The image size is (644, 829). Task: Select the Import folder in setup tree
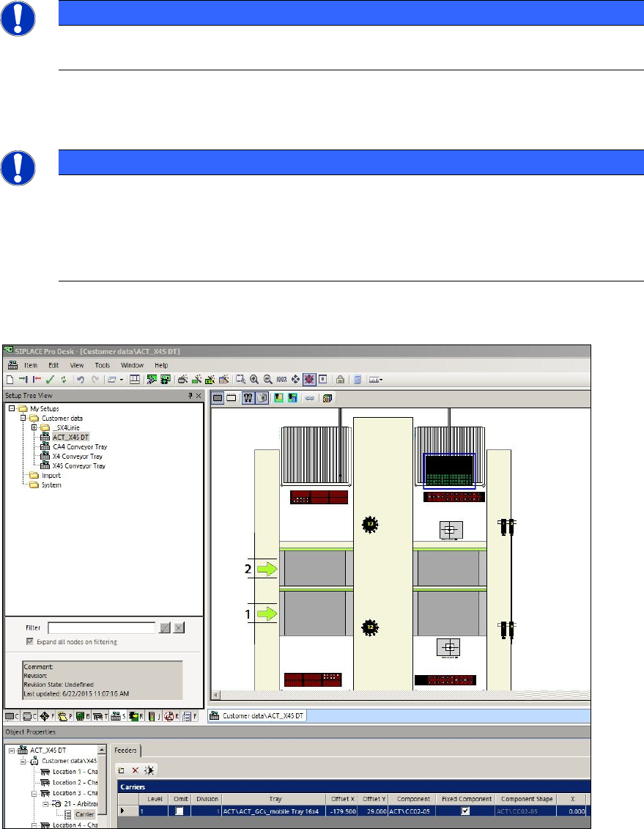[51, 475]
